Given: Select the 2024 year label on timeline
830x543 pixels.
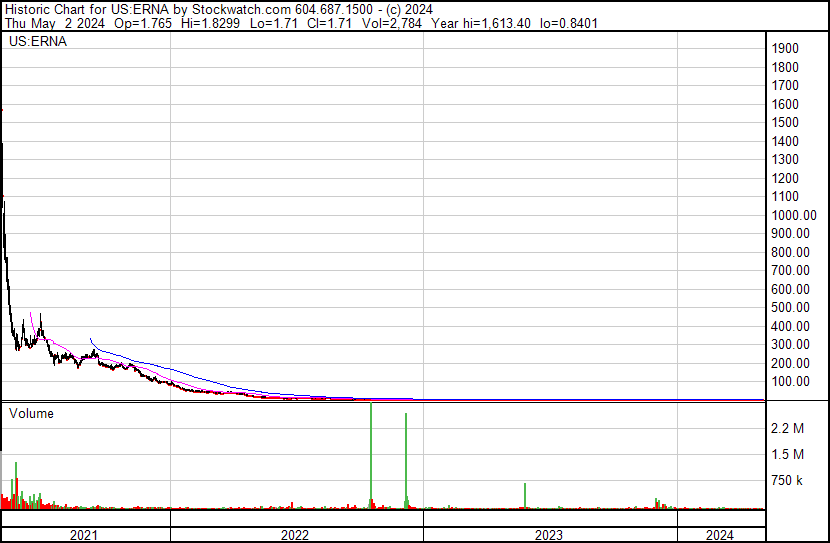Looking at the screenshot, I should click(x=719, y=535).
